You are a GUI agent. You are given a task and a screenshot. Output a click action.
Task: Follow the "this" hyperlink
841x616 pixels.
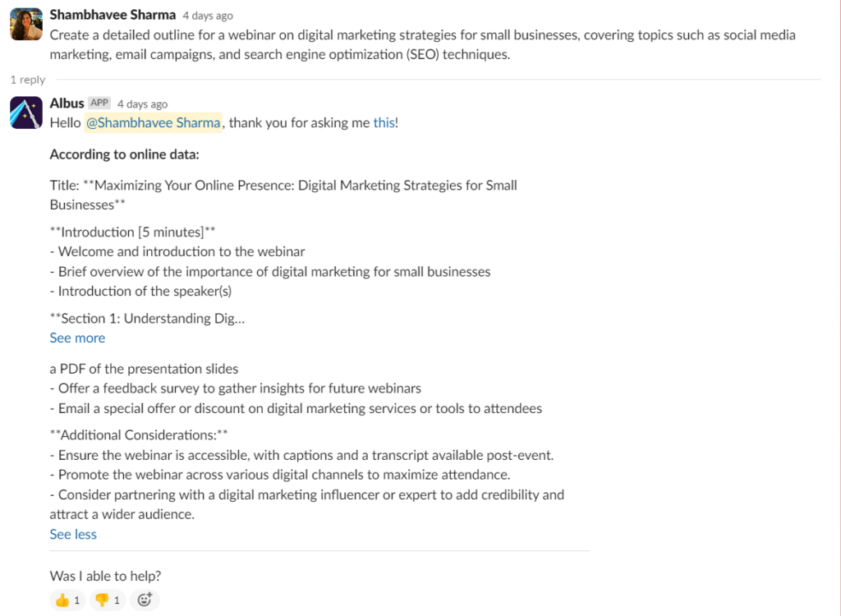click(384, 122)
